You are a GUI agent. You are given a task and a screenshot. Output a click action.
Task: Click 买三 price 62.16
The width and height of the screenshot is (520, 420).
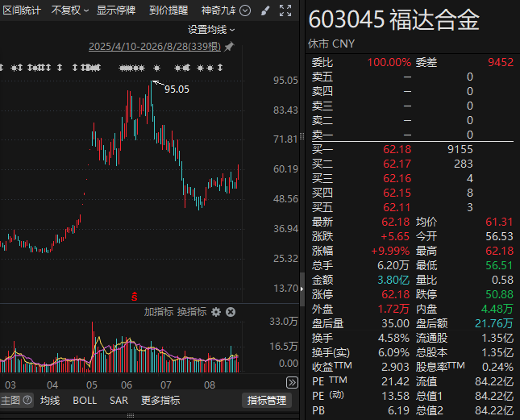coord(397,178)
